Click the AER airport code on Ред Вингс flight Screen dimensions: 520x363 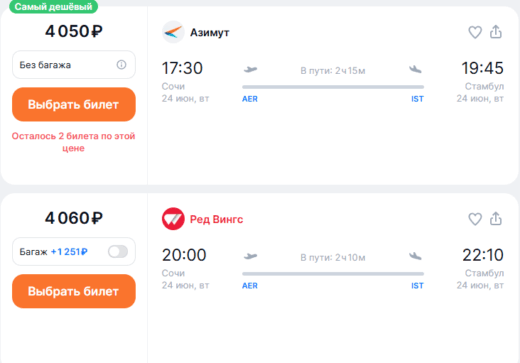[x=250, y=286]
